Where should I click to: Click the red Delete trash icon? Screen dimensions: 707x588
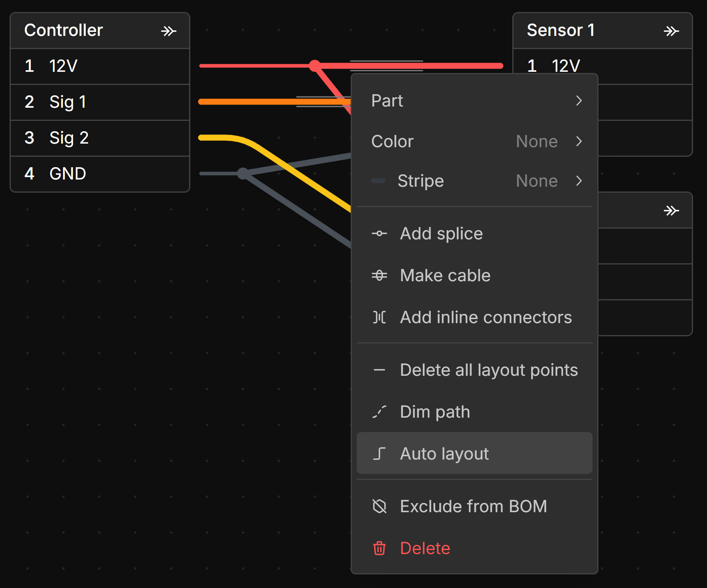[379, 548]
